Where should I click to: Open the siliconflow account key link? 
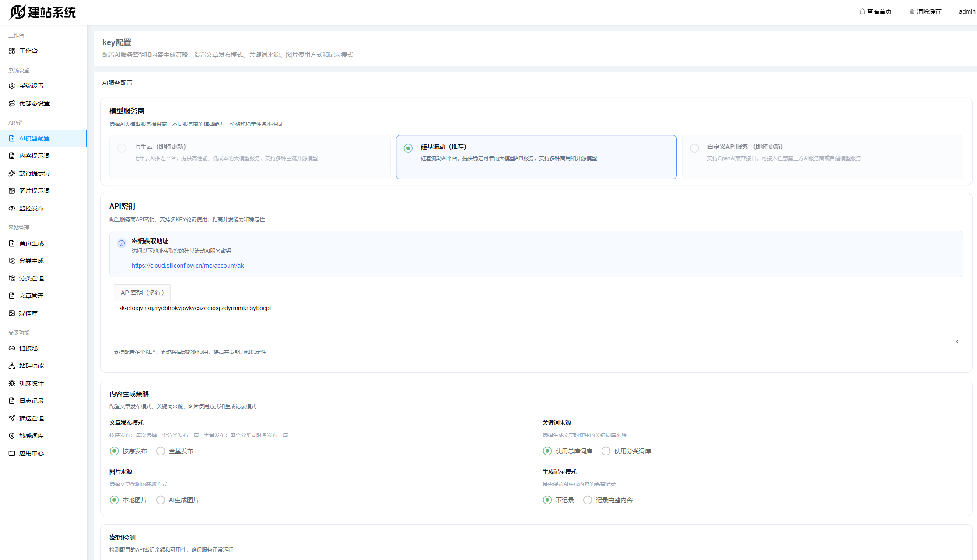pyautogui.click(x=188, y=266)
